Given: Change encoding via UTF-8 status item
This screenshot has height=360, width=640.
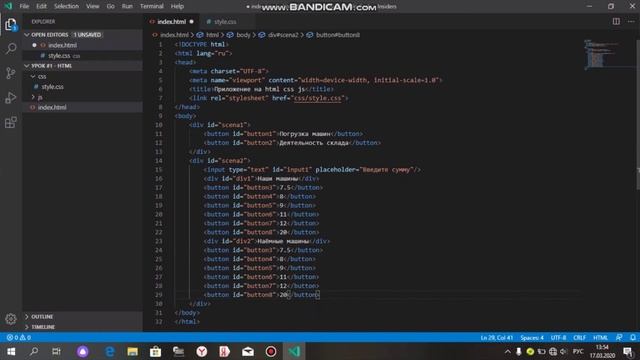Looking at the screenshot, I should [x=558, y=338].
